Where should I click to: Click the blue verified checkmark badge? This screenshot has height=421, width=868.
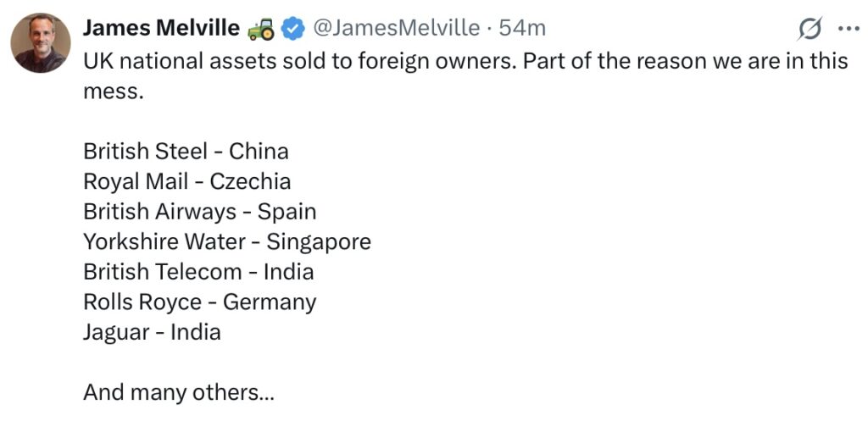coord(293,29)
